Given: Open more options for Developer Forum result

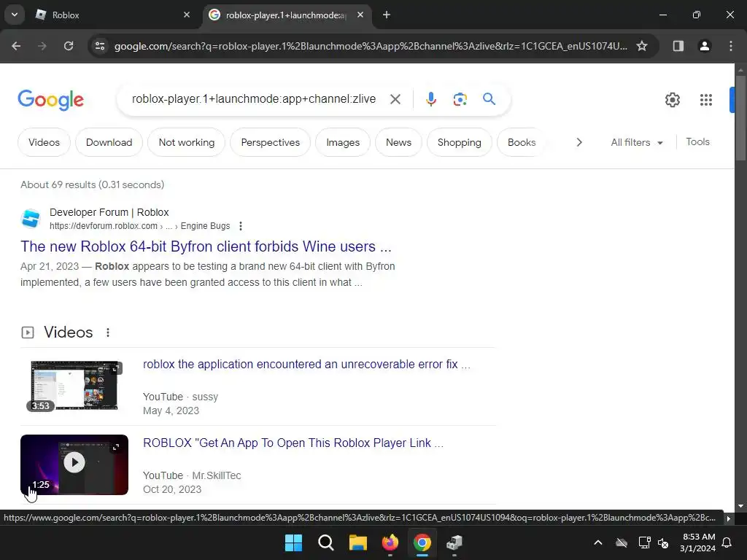Looking at the screenshot, I should (241, 226).
